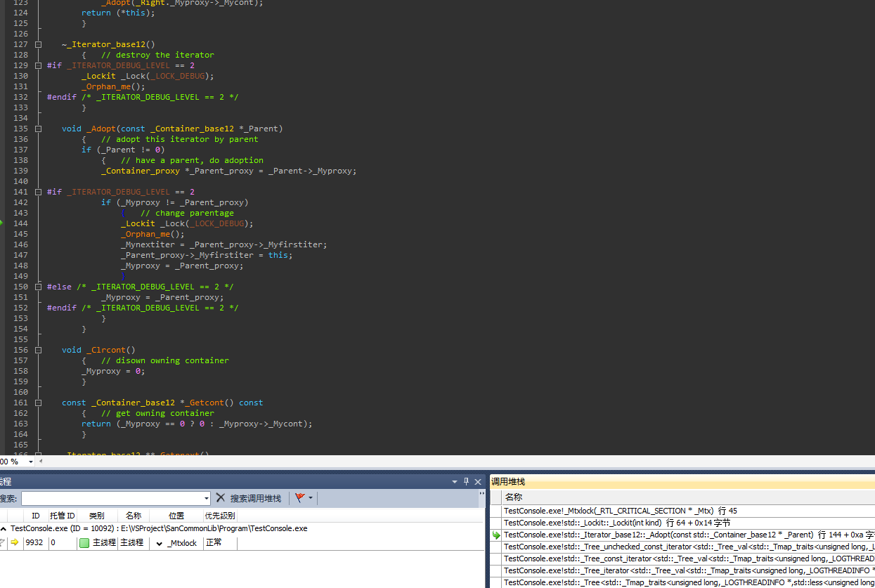Clear the thread search with the X icon
The height and width of the screenshot is (588, 875).
pos(221,498)
